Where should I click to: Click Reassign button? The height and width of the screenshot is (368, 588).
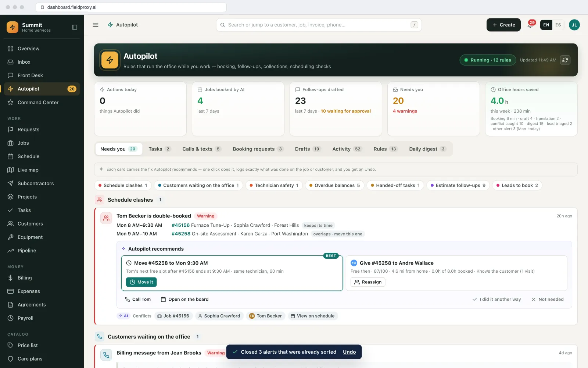click(368, 282)
